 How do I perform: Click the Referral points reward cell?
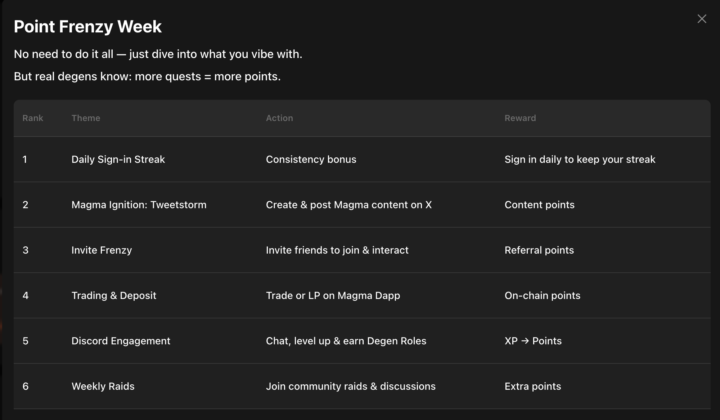539,250
